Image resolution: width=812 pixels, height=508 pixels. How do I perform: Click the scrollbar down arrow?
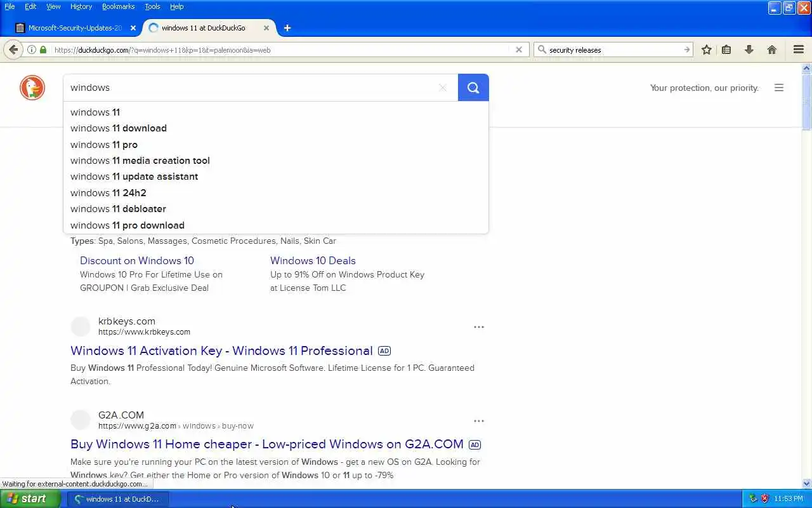807,483
